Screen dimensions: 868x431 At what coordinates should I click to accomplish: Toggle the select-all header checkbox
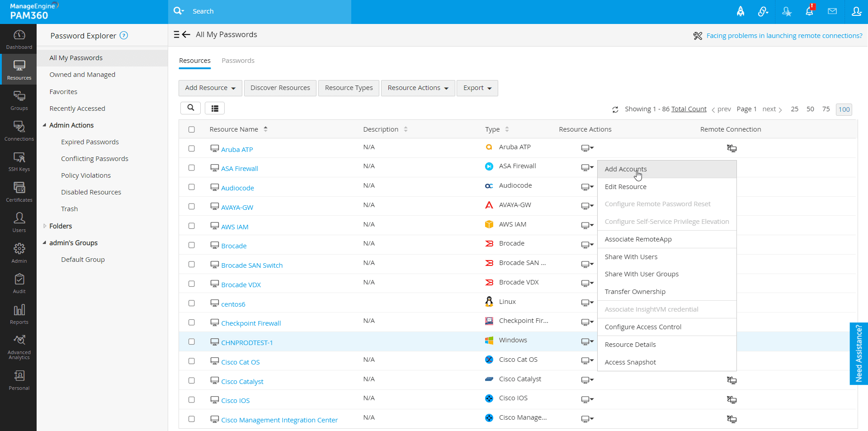click(x=192, y=129)
